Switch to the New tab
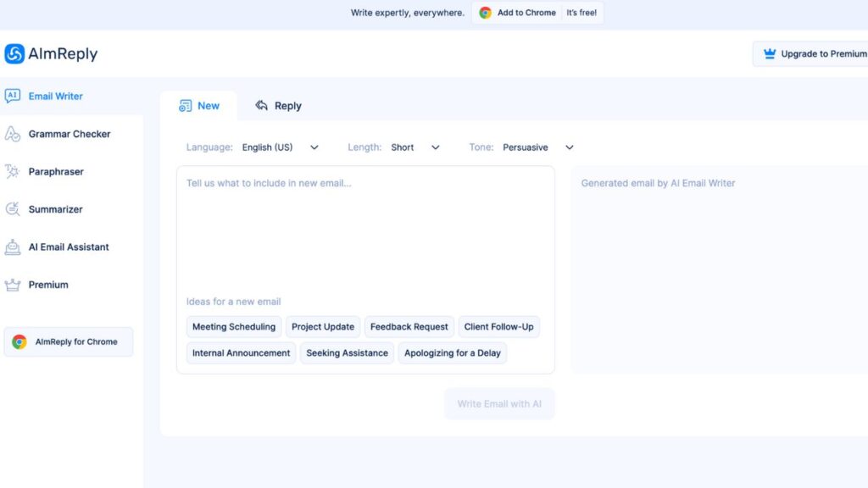868x488 pixels. [198, 106]
